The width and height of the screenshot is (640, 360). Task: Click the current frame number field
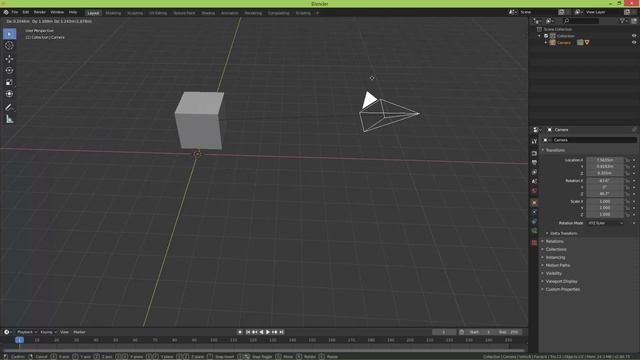point(444,332)
